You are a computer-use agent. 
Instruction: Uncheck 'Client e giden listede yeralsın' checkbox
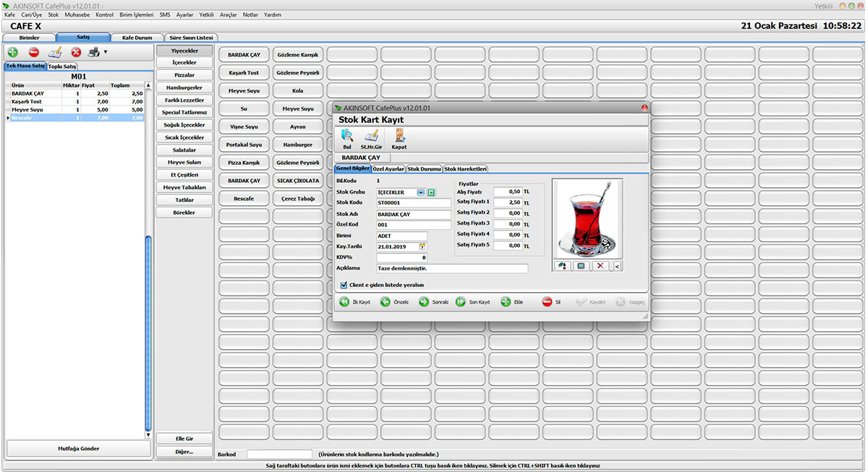click(x=344, y=285)
